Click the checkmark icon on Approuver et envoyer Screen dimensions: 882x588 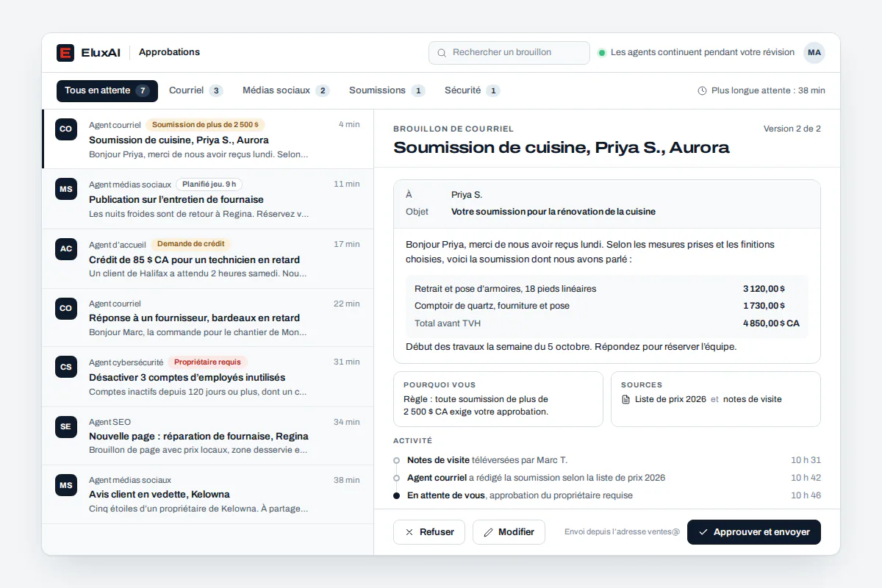[x=703, y=532]
